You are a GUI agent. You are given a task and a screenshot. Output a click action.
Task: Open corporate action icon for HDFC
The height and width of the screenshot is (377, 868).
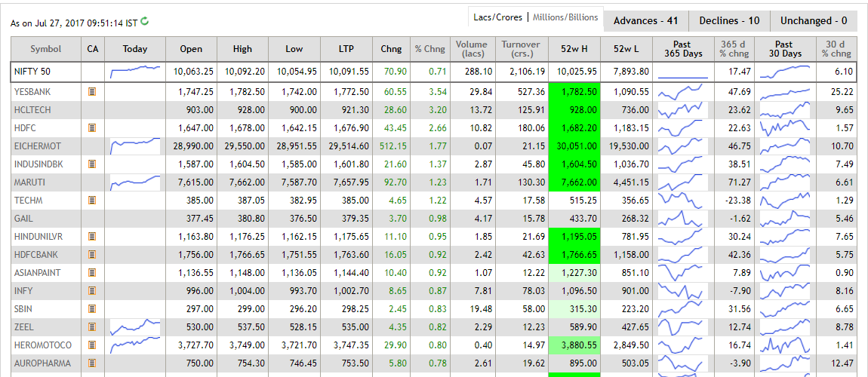click(92, 127)
